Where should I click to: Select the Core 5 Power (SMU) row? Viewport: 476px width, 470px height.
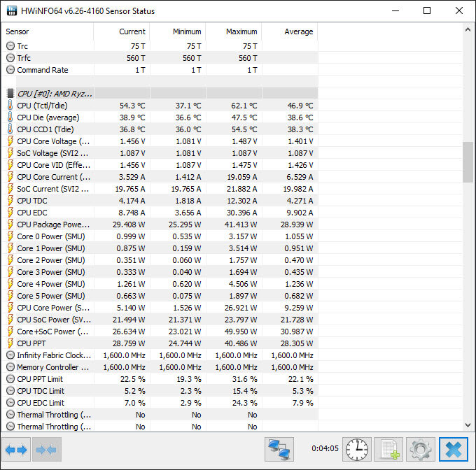160,296
